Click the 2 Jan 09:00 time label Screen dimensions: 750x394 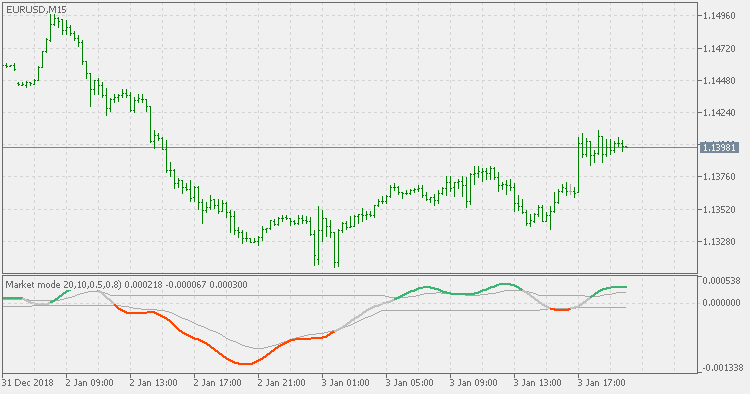[x=89, y=383]
